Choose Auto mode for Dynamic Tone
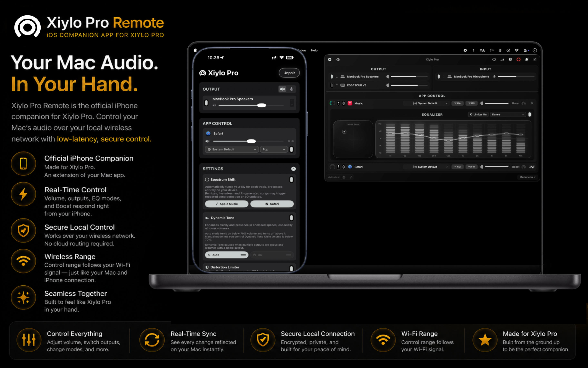This screenshot has width=588, height=368. pos(226,255)
